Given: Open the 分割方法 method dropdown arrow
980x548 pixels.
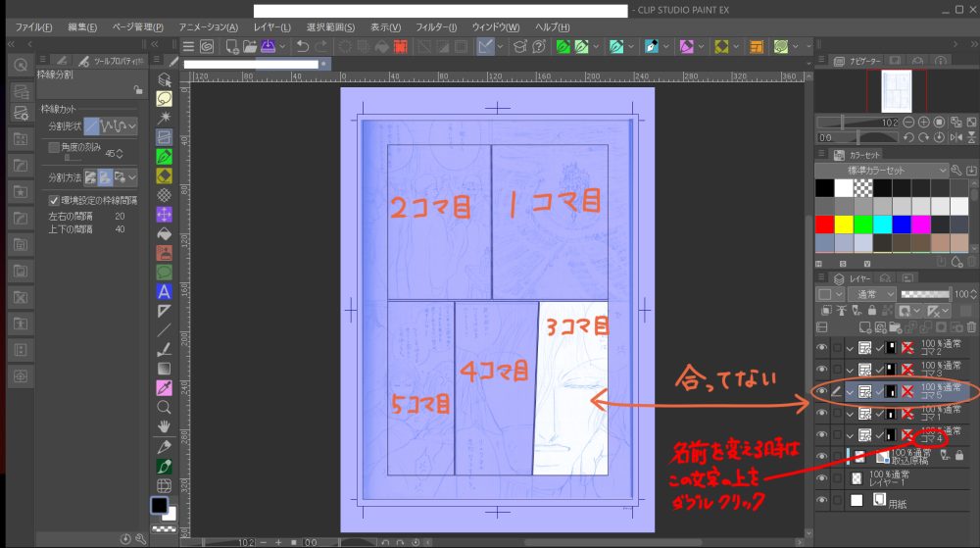Looking at the screenshot, I should coord(132,177).
